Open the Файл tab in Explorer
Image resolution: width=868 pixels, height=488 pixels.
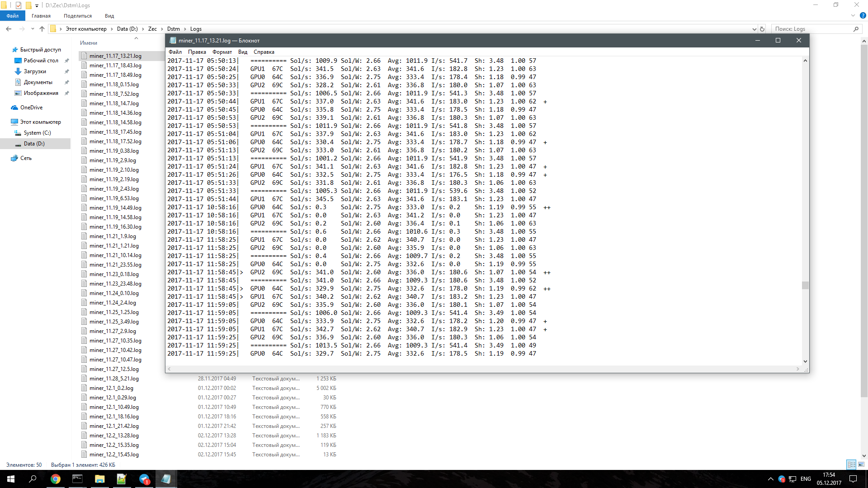[x=13, y=16]
